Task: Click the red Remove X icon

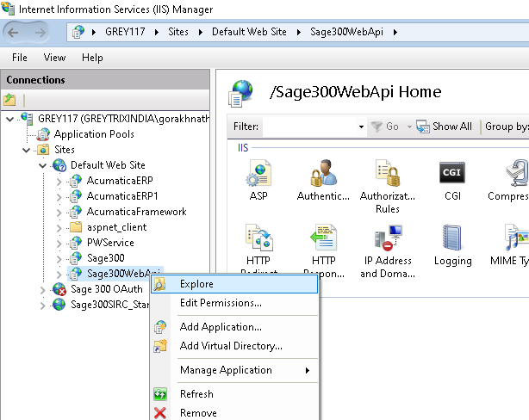Action: tap(160, 413)
